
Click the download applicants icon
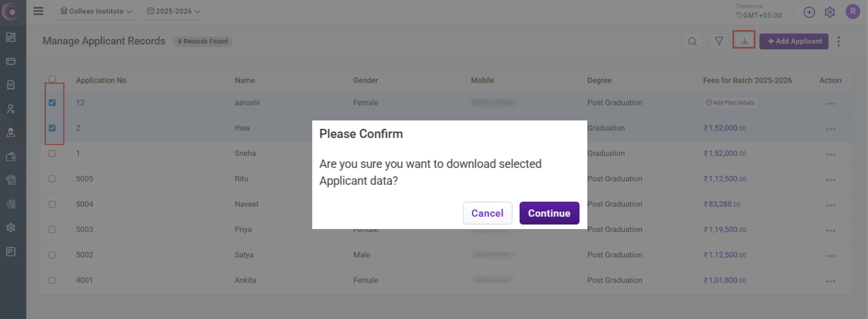744,40
